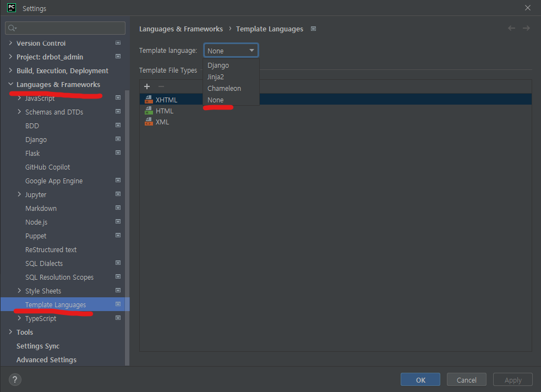The image size is (541, 392).
Task: Click the Cancel button
Action: pos(467,379)
